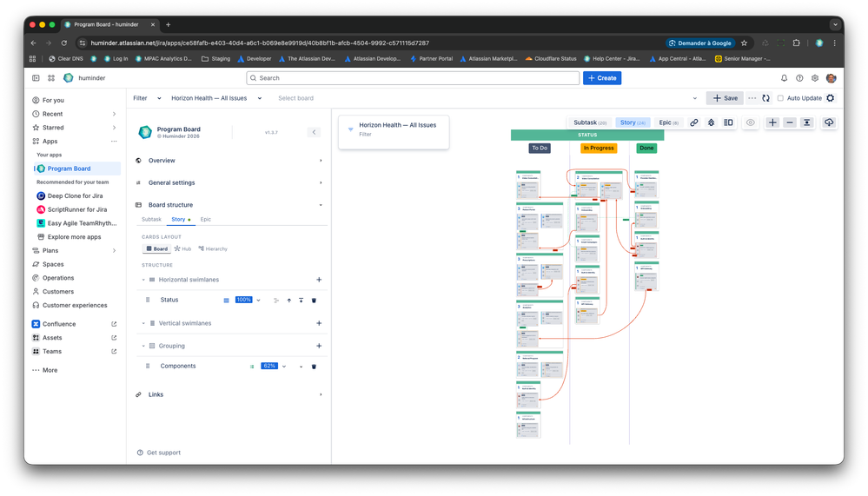
Task: Switch to Epic tab in Board structure
Action: [x=205, y=219]
